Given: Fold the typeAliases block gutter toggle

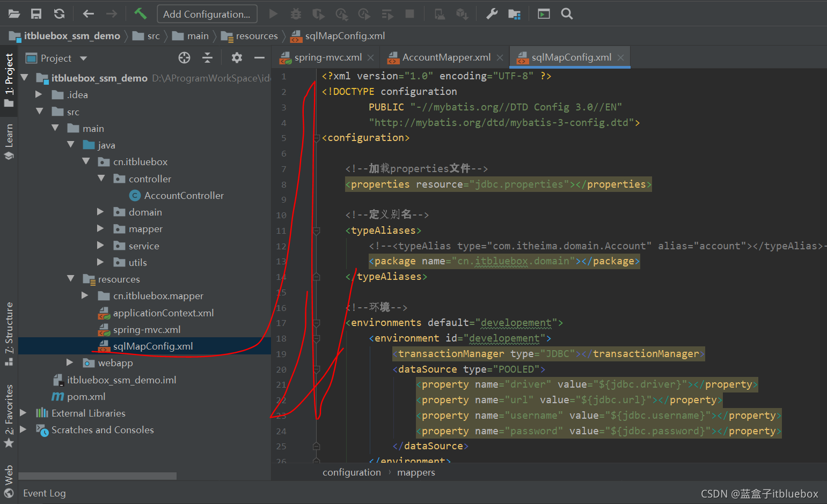Looking at the screenshot, I should click(x=317, y=231).
